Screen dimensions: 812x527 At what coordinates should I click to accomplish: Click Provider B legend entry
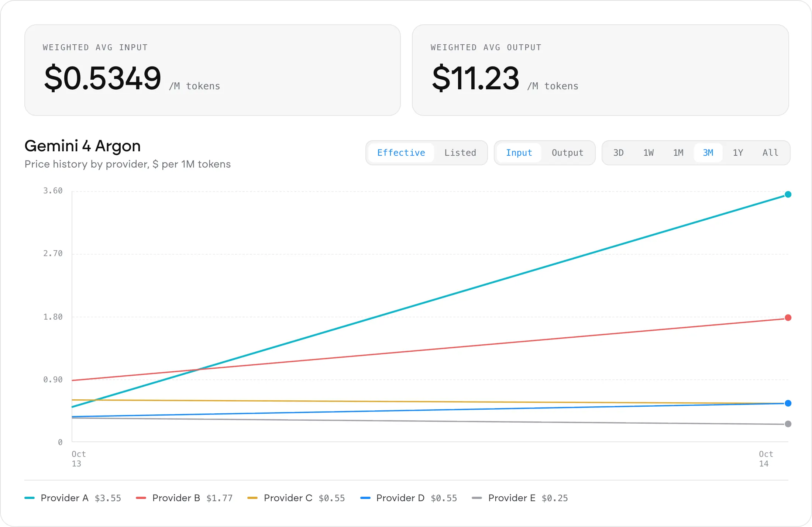point(184,498)
